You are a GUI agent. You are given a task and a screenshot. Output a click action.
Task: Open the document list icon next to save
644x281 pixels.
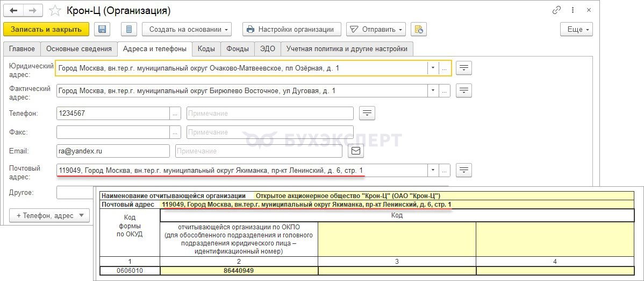coord(129,29)
